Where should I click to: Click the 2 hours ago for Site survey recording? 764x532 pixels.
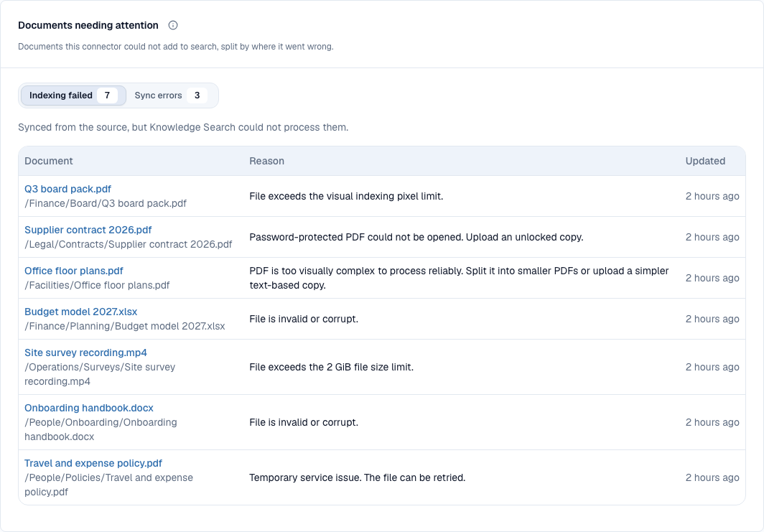[x=712, y=368]
